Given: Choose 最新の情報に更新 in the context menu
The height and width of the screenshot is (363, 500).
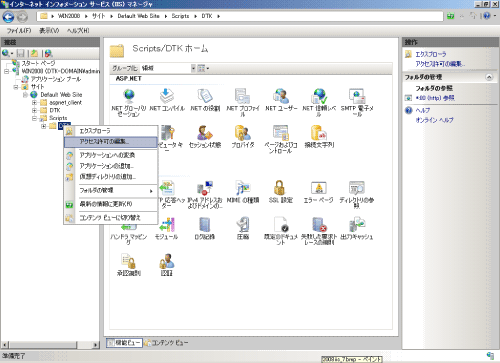Looking at the screenshot, I should click(x=111, y=204).
